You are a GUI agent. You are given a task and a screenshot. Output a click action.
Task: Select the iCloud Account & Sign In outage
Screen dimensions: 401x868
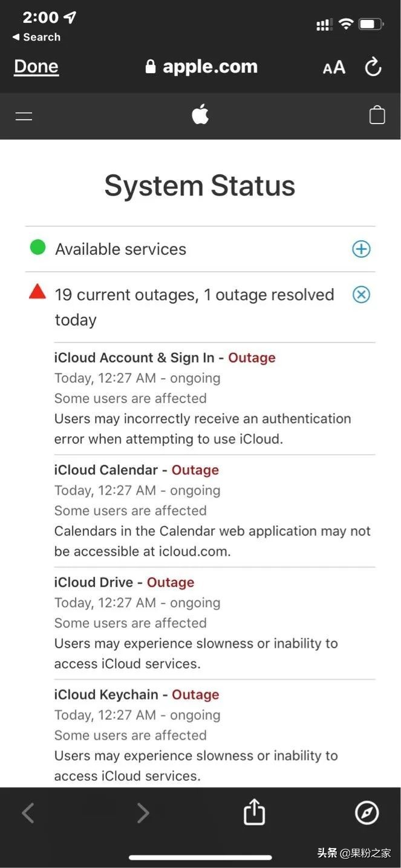165,358
